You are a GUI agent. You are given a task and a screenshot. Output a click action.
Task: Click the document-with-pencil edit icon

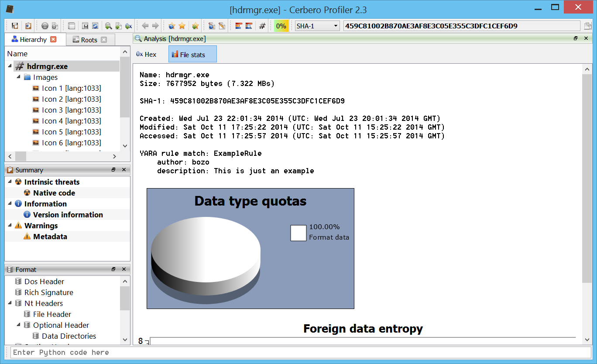click(x=222, y=26)
